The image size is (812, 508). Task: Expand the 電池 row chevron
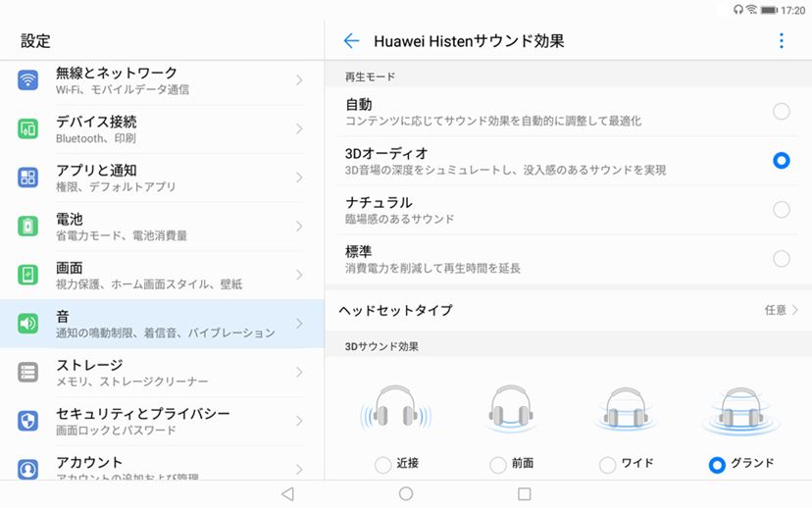pos(299,227)
